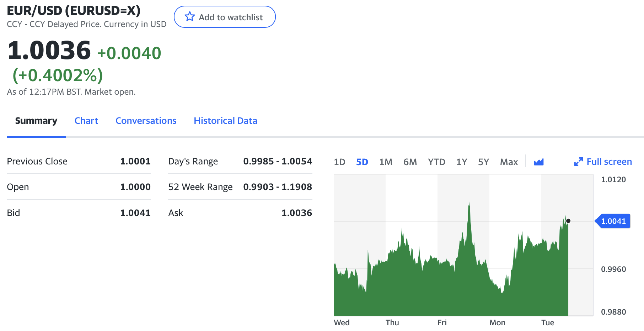This screenshot has height=331, width=644.
Task: Select the 6M chart range
Action: tap(410, 162)
